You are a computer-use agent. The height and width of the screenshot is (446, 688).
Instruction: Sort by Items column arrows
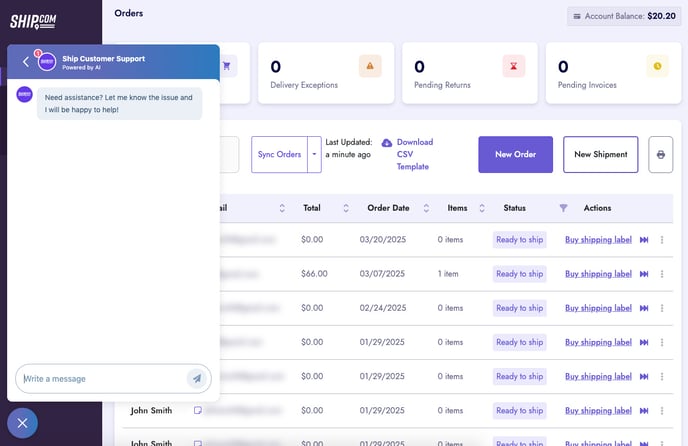[x=482, y=208]
